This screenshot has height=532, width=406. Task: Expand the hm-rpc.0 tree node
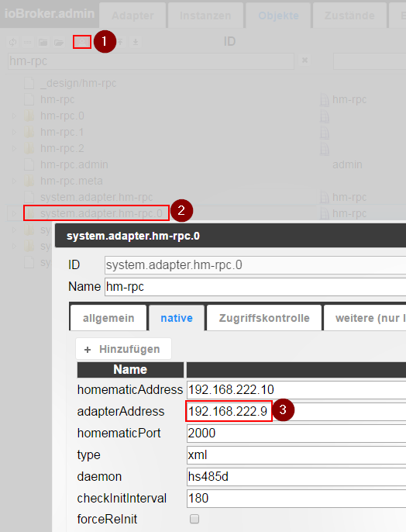coord(14,116)
